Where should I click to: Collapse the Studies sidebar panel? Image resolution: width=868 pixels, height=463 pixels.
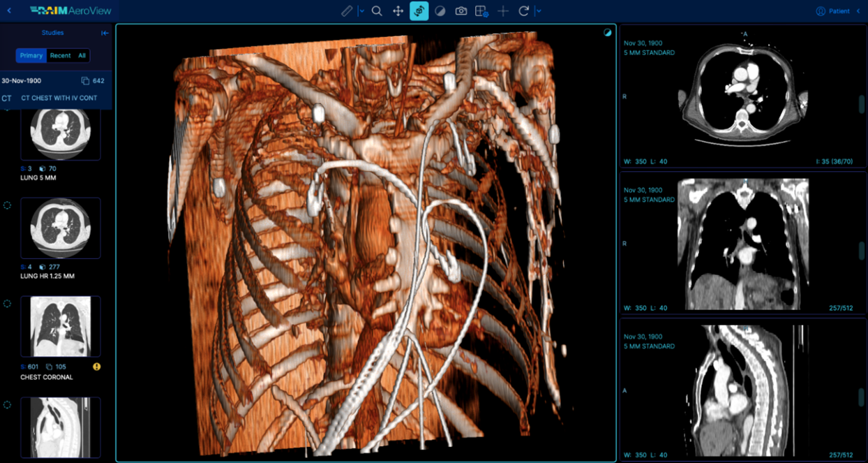tap(105, 33)
